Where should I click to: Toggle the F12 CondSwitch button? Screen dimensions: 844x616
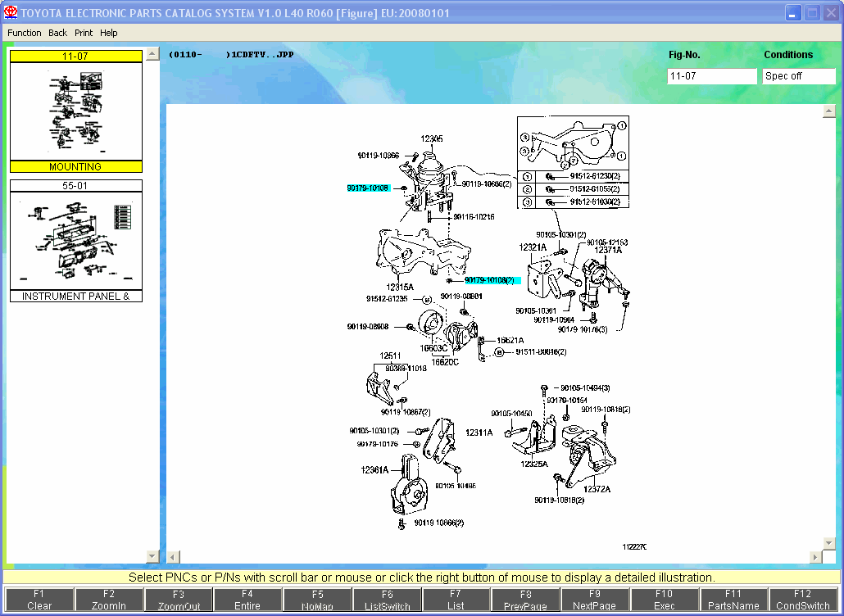click(802, 600)
